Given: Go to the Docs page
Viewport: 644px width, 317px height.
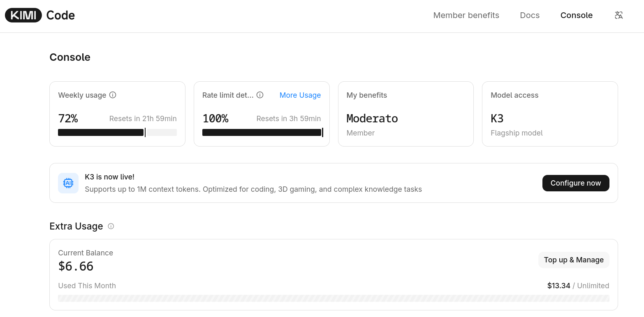Looking at the screenshot, I should [530, 15].
